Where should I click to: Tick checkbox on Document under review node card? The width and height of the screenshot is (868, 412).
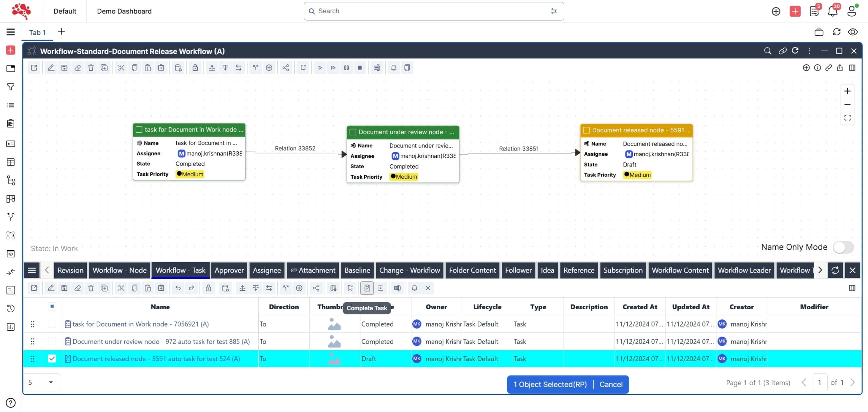tap(353, 132)
